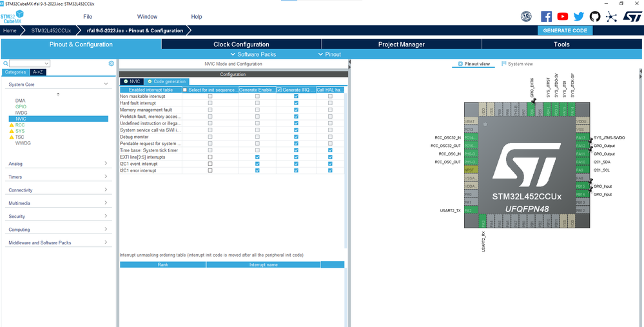
Task: Expand the Multimedia category
Action: click(x=106, y=203)
